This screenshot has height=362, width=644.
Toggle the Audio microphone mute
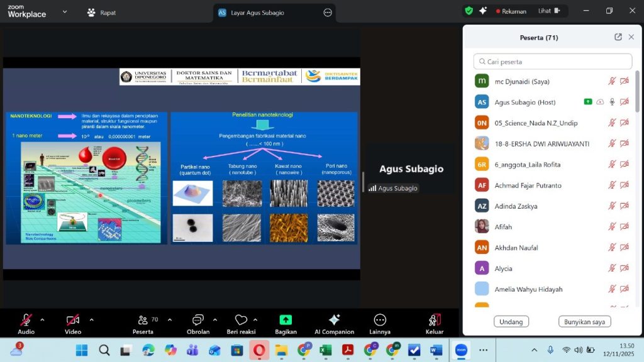click(x=26, y=320)
